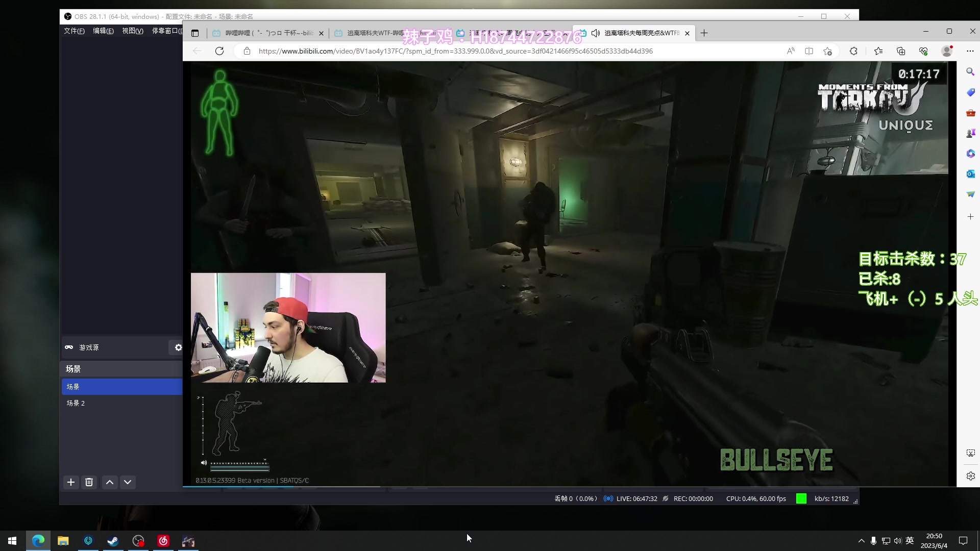980x551 pixels.
Task: Switch input method 英 indicator
Action: [910, 541]
